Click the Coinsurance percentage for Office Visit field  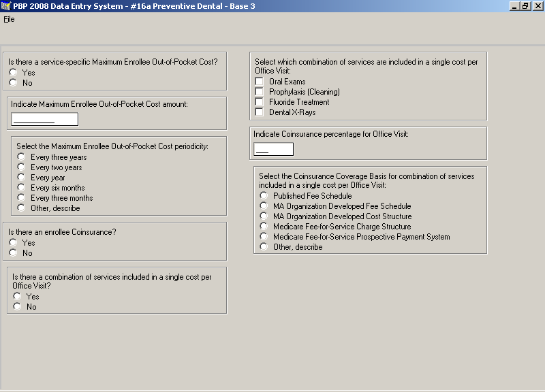pos(274,149)
